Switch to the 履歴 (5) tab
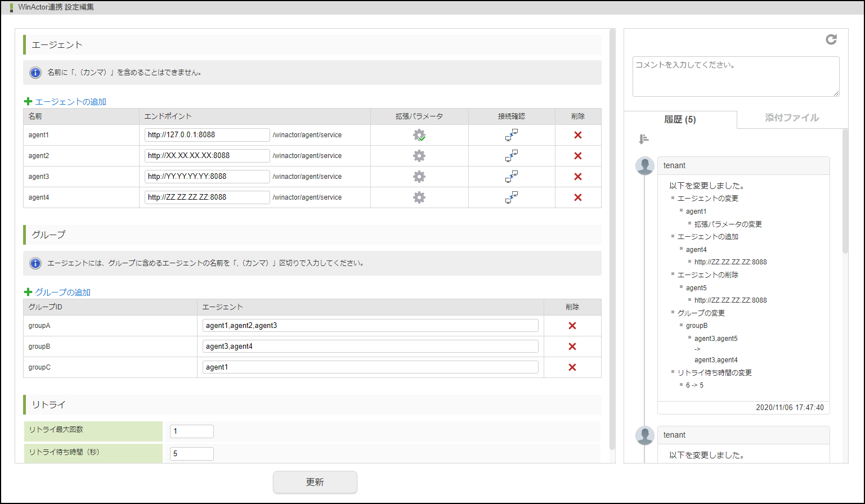Screen dimensions: 865x504 click(680, 119)
